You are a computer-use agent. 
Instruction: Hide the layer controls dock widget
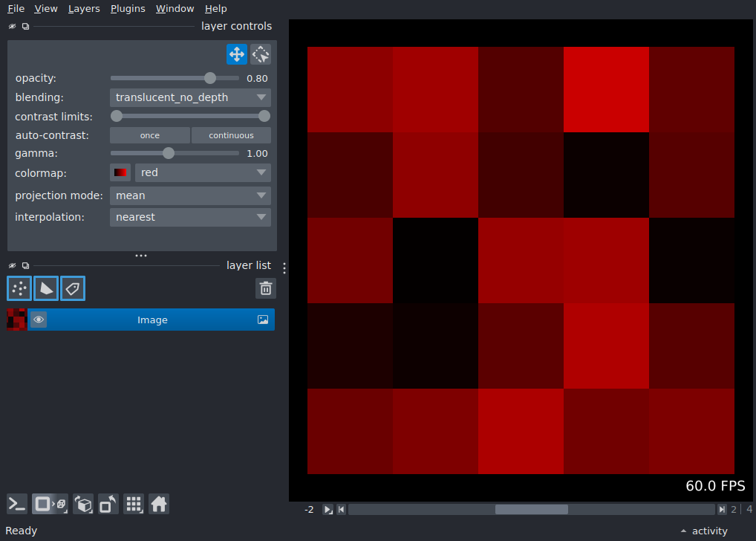click(x=12, y=26)
